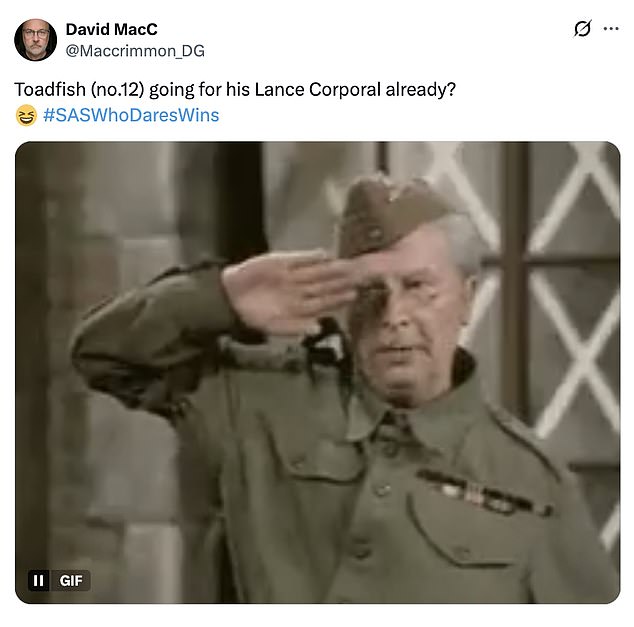Viewport: 634px width, 627px height.
Task: Click the laughing emoji in the tweet
Action: coord(26,115)
